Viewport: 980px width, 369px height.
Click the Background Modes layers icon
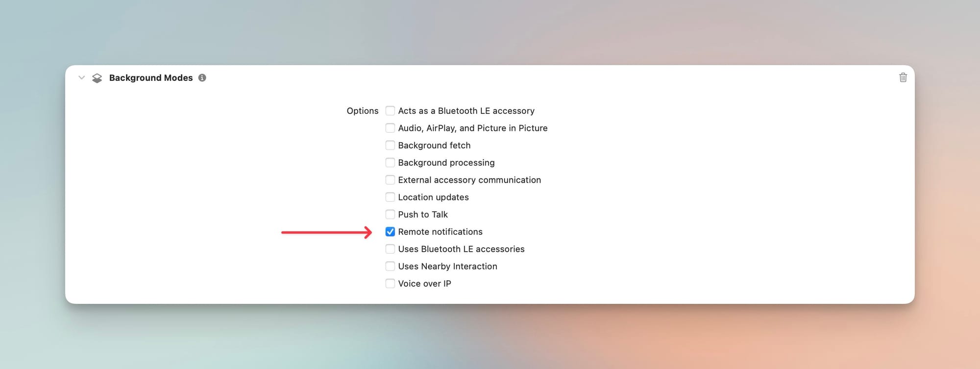97,78
